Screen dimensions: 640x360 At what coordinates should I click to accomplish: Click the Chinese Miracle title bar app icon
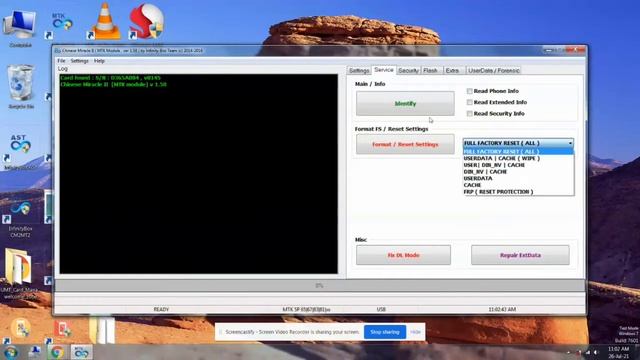tap(58, 51)
